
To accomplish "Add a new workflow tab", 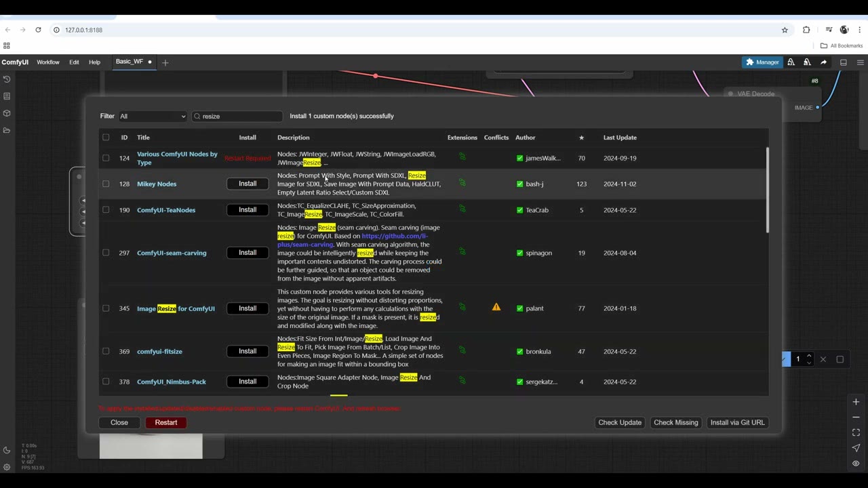I will coord(165,62).
